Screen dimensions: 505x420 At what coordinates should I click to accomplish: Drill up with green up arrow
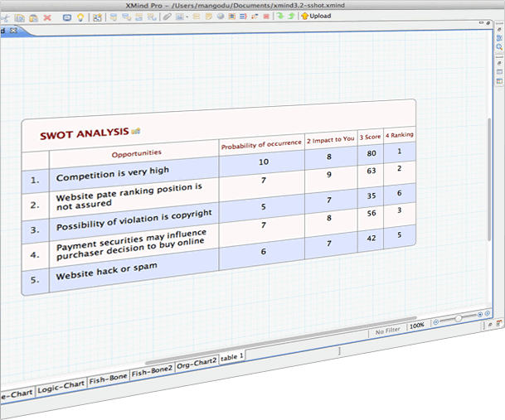pos(291,16)
